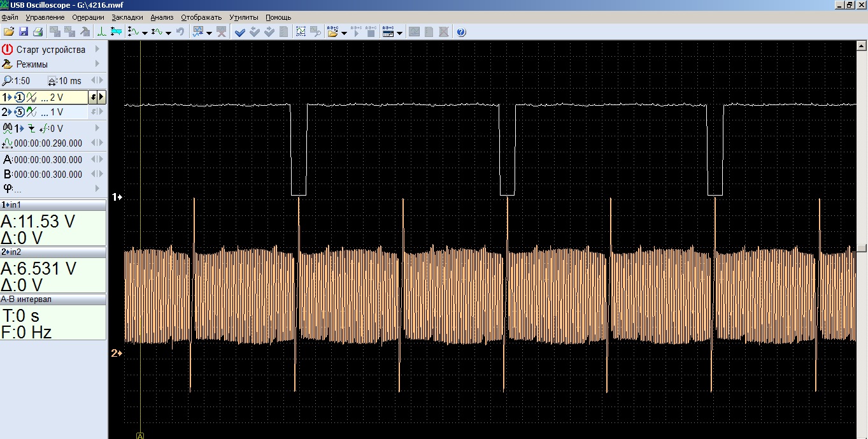The width and height of the screenshot is (868, 439).
Task: Click the magnifier zoom icon beside 1:50
Action: pyautogui.click(x=7, y=81)
